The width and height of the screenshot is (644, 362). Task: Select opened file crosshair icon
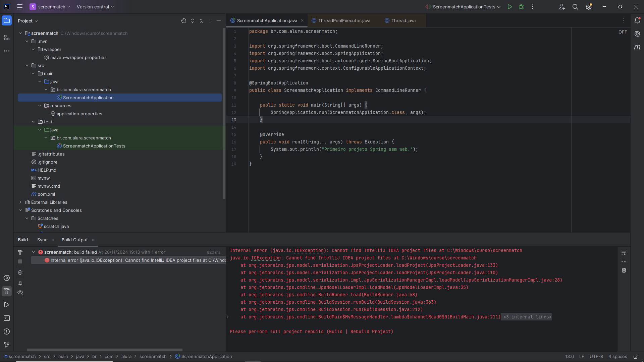point(184,21)
